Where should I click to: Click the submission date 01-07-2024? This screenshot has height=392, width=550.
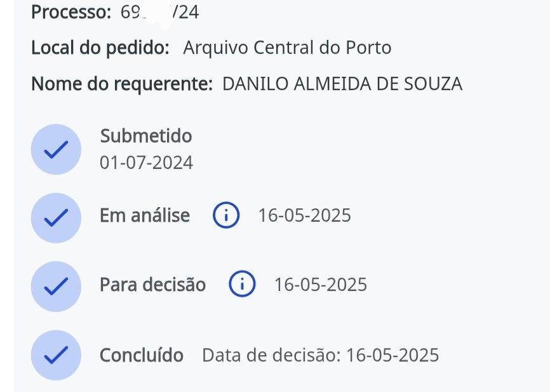[x=146, y=163]
